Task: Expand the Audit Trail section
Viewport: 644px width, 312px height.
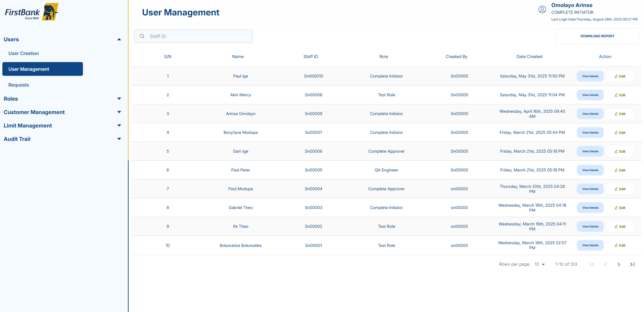Action: (x=119, y=139)
